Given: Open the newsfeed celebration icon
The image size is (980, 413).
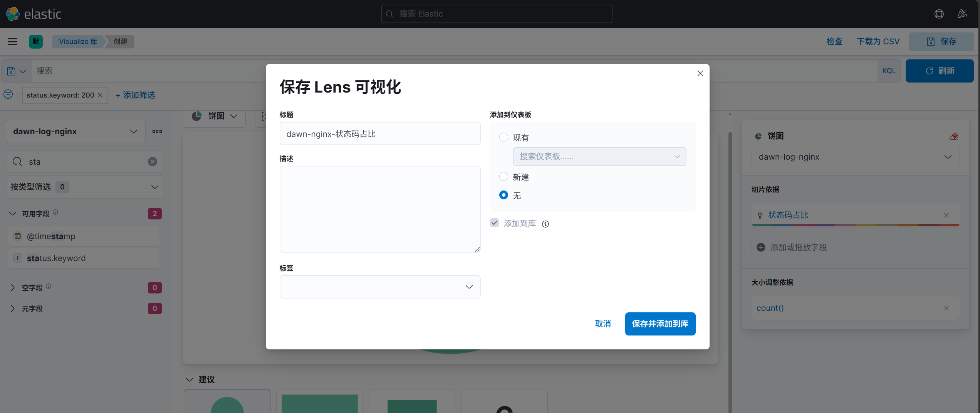Looking at the screenshot, I should [962, 14].
